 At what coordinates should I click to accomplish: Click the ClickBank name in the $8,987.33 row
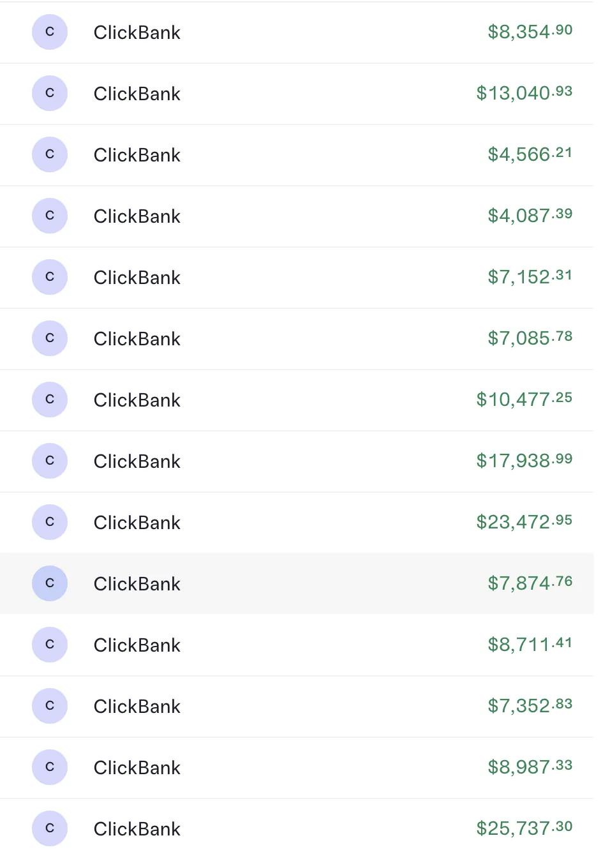pos(137,768)
